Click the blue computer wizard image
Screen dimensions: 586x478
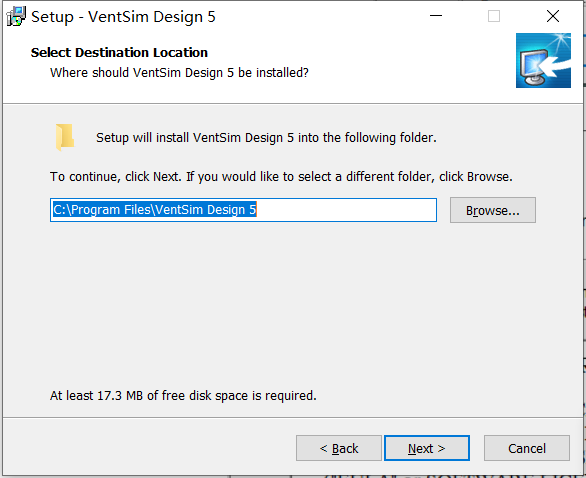(x=543, y=61)
